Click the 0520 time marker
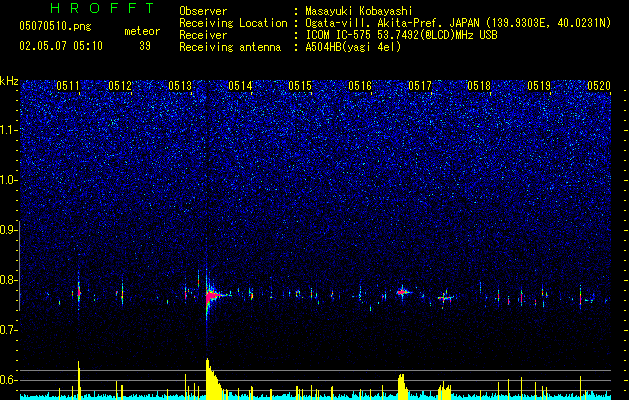Viewport: 629px width, 400px height. coord(599,86)
